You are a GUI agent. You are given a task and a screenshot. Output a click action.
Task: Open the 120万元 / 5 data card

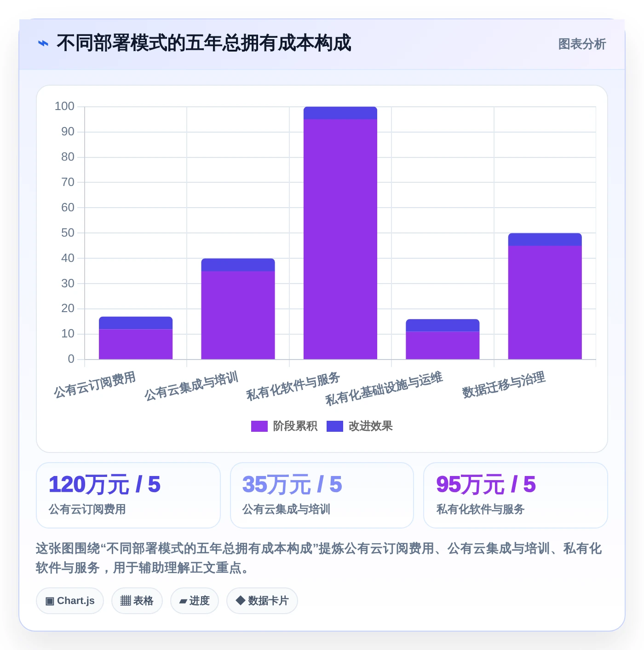coord(128,495)
